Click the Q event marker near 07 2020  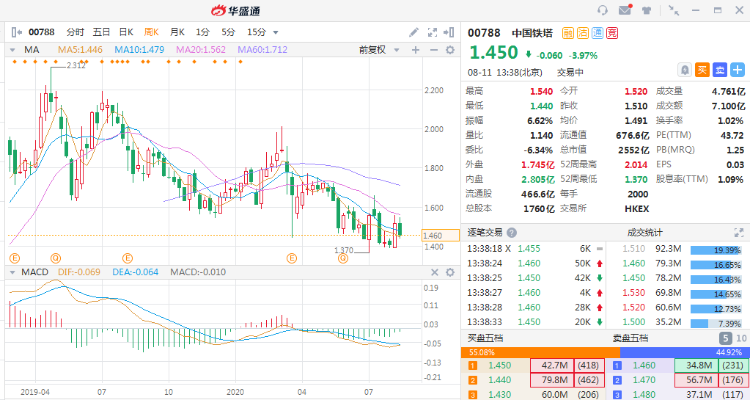tap(342, 258)
